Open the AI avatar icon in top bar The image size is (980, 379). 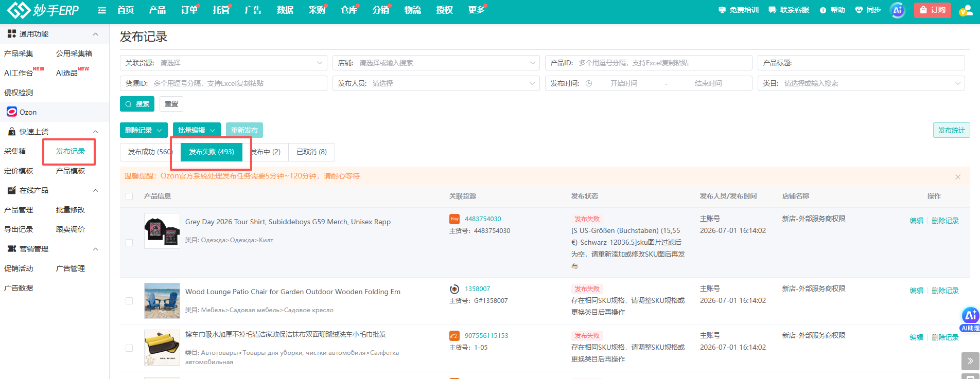[898, 10]
